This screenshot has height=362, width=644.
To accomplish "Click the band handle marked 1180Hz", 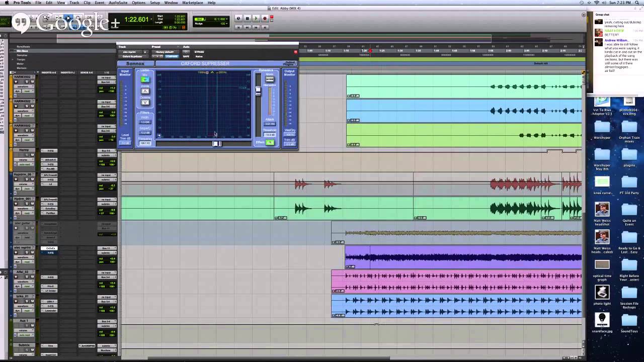I will (207, 72).
